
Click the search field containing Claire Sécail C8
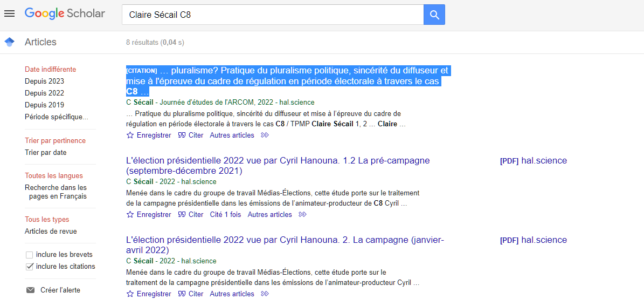click(x=273, y=15)
